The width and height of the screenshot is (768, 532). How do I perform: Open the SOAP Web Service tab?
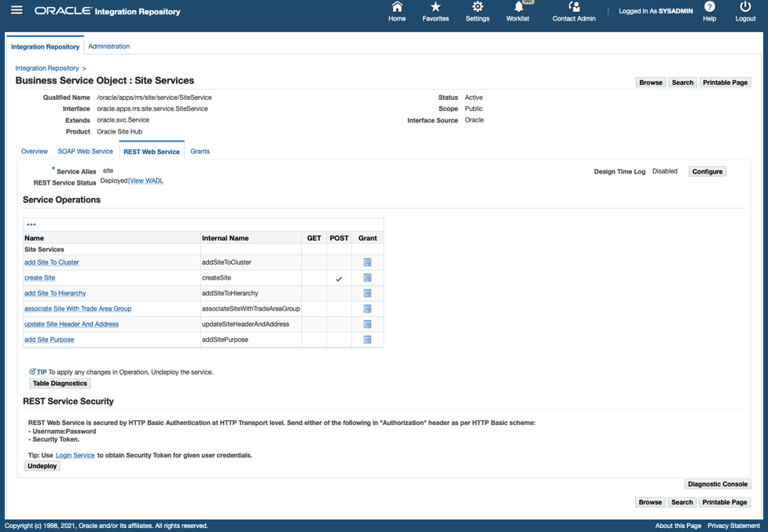click(85, 151)
